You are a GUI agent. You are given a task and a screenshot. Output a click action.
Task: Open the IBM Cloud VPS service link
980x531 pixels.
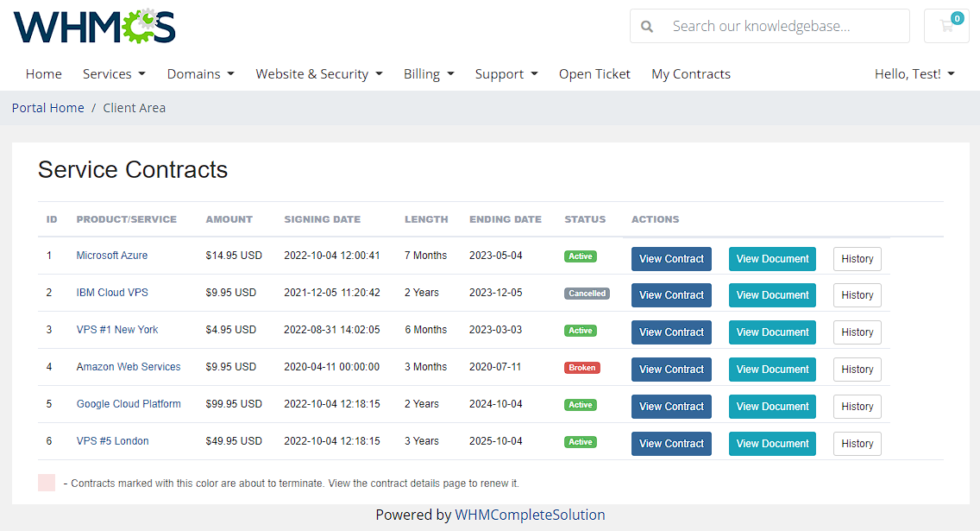[x=112, y=292]
